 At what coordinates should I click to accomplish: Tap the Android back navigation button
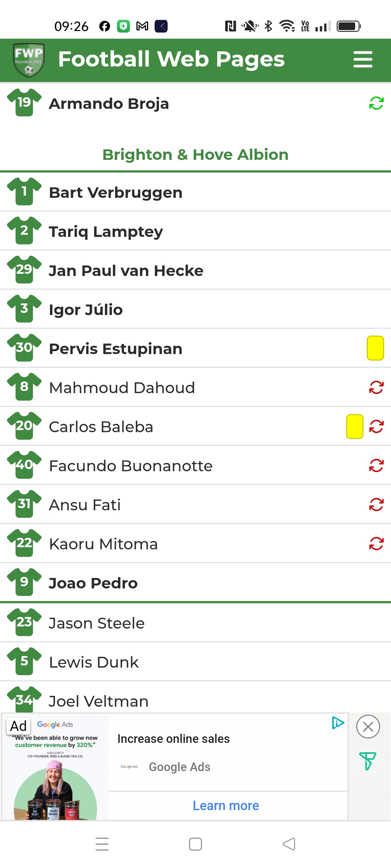click(x=289, y=844)
